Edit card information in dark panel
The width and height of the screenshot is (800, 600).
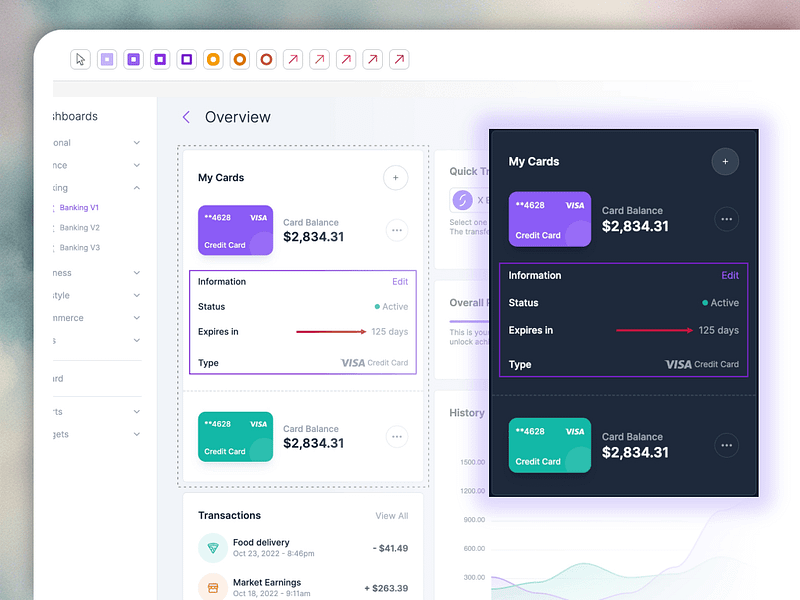pyautogui.click(x=730, y=276)
